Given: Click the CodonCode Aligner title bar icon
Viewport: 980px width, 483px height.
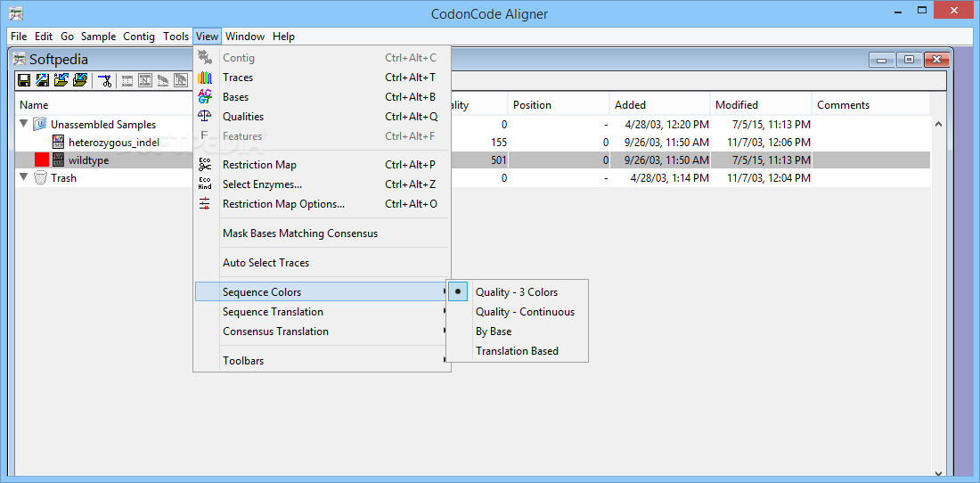Looking at the screenshot, I should [16, 13].
